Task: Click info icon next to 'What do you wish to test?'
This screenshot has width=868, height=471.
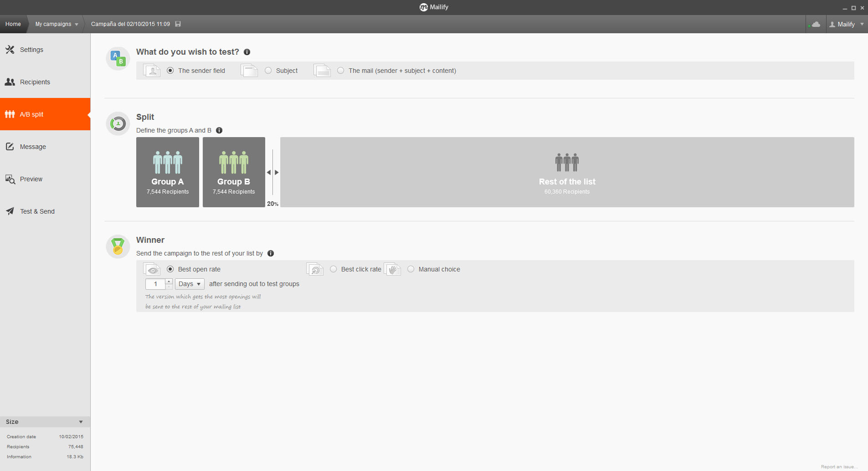Action: click(x=247, y=52)
